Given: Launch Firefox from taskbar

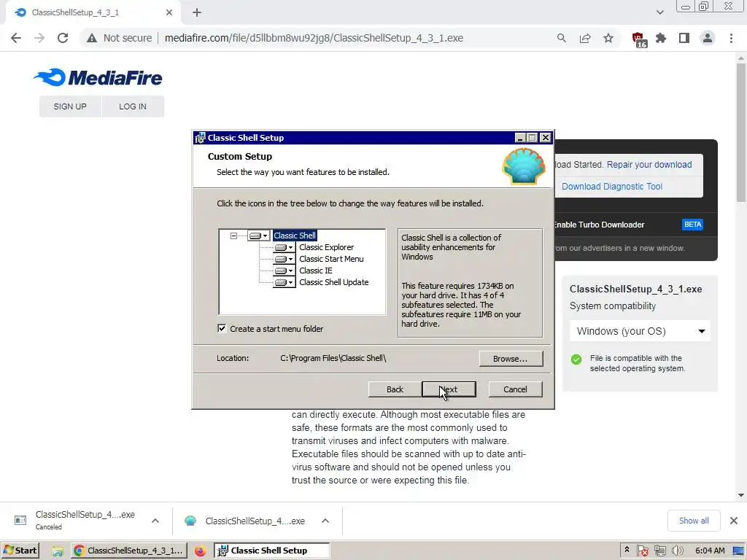Looking at the screenshot, I should 200,551.
